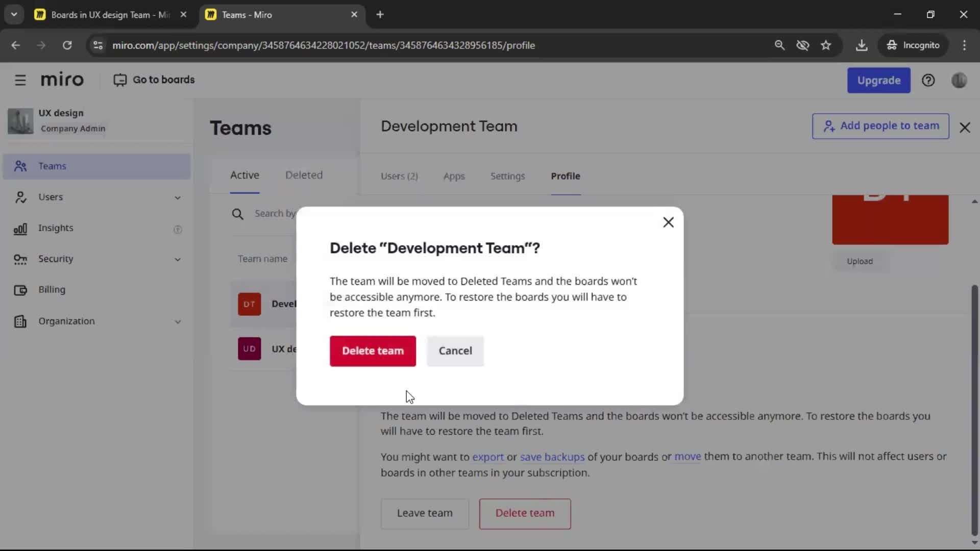Image resolution: width=980 pixels, height=551 pixels.
Task: Open the Users (2) tab
Action: coord(399,176)
